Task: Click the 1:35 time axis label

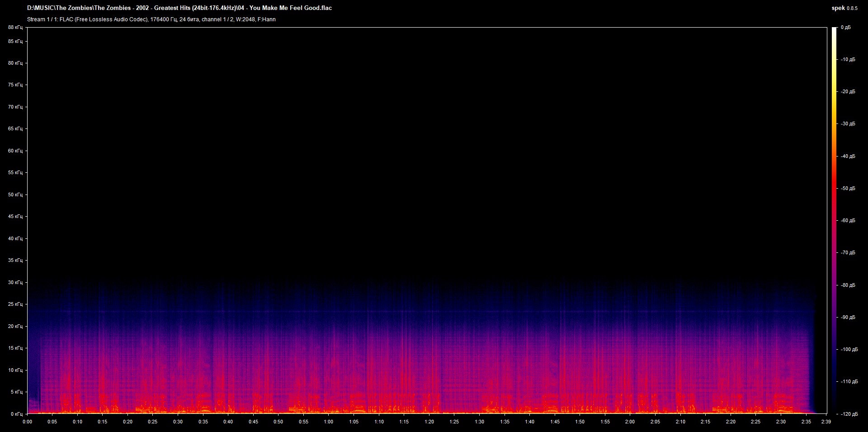Action: (x=505, y=422)
